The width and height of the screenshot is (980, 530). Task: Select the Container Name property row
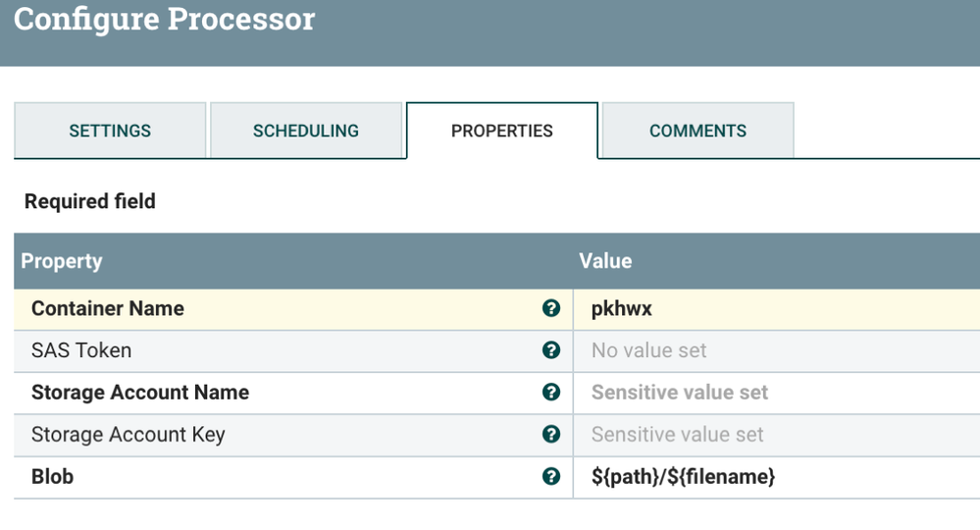[x=108, y=309]
